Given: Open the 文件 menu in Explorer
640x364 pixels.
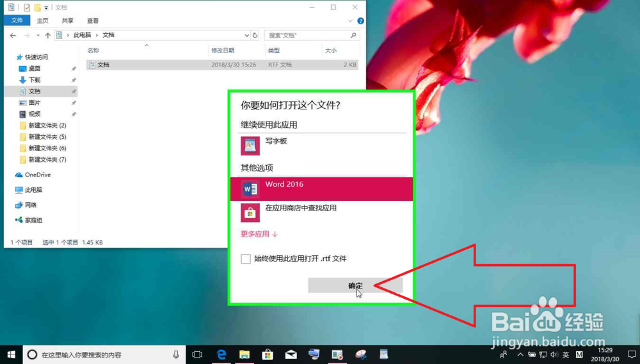Looking at the screenshot, I should pyautogui.click(x=17, y=20).
